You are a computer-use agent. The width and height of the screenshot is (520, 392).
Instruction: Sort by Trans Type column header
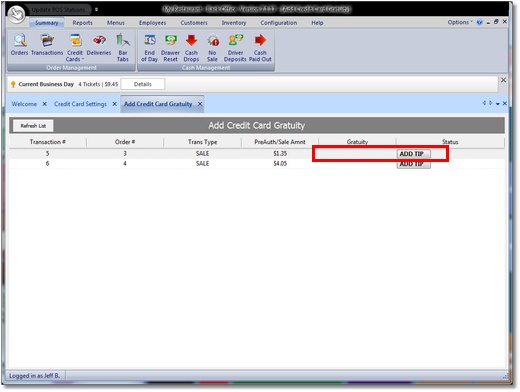click(202, 142)
